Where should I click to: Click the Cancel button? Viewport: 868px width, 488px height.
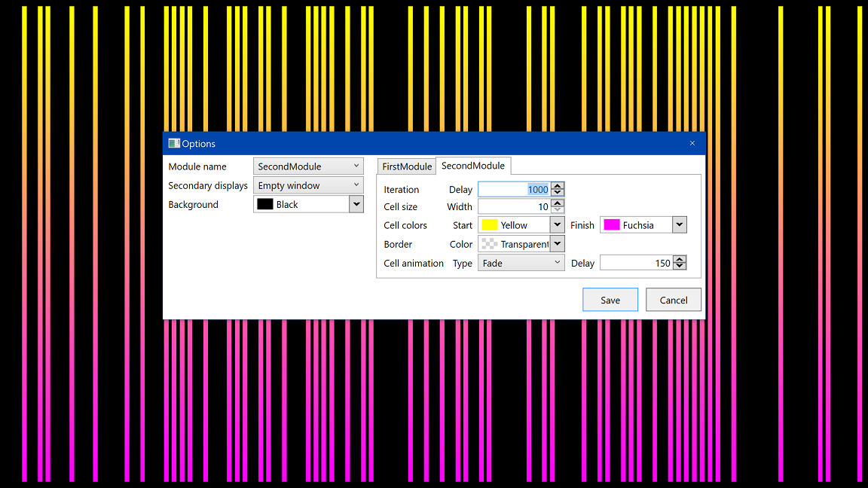tap(673, 299)
